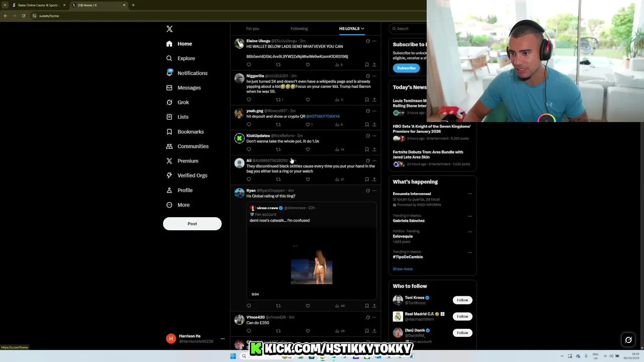
Task: Like yoah.gng's post
Action: tap(308, 124)
